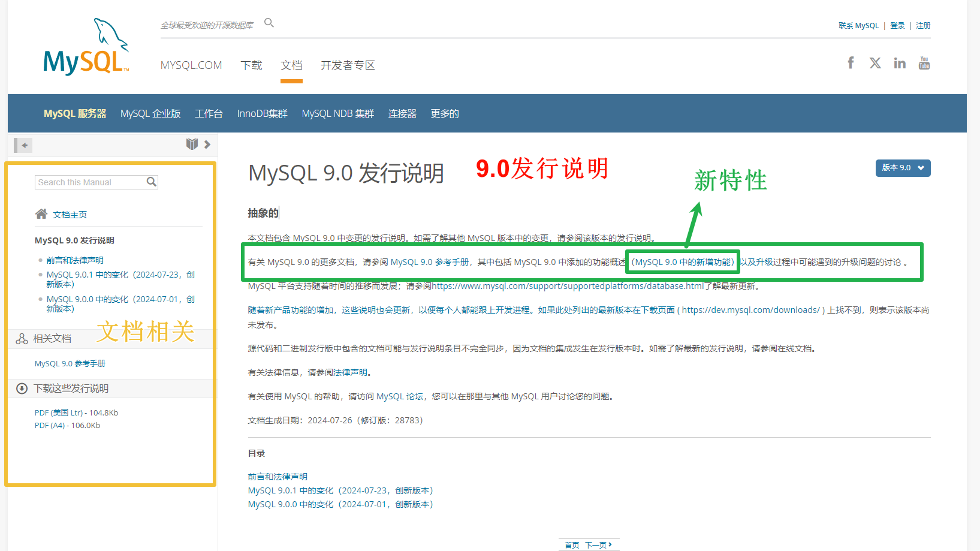This screenshot has height=551, width=980.
Task: Click the magnifier in Search this Manual
Action: coord(151,181)
